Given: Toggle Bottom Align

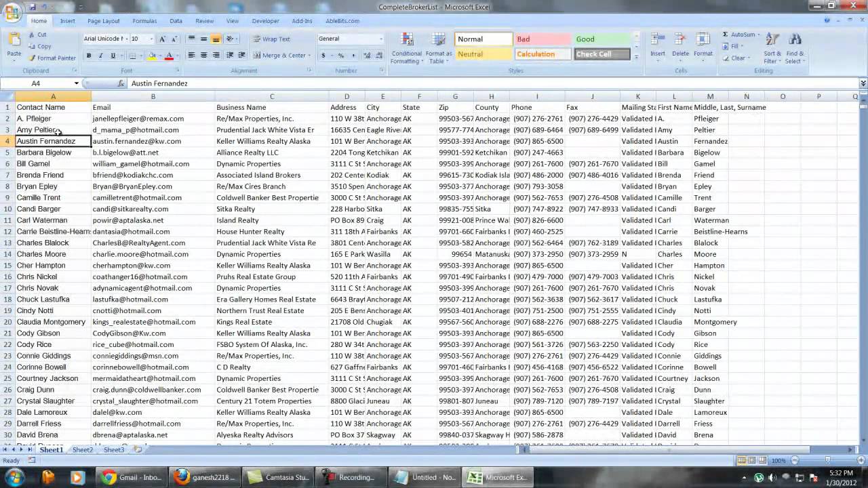Looking at the screenshot, I should point(216,39).
